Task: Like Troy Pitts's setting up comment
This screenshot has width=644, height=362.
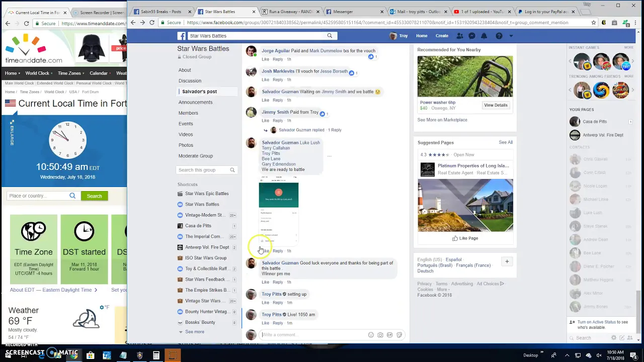Action: click(x=266, y=303)
